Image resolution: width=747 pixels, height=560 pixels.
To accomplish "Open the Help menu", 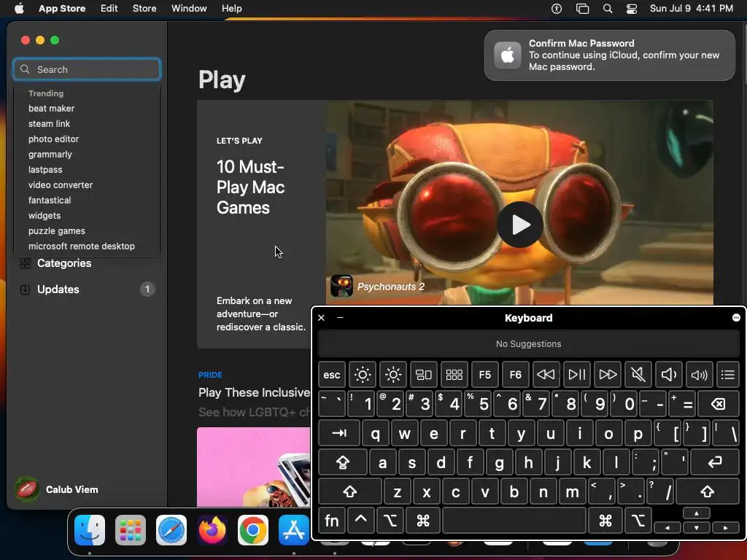I will [x=231, y=8].
